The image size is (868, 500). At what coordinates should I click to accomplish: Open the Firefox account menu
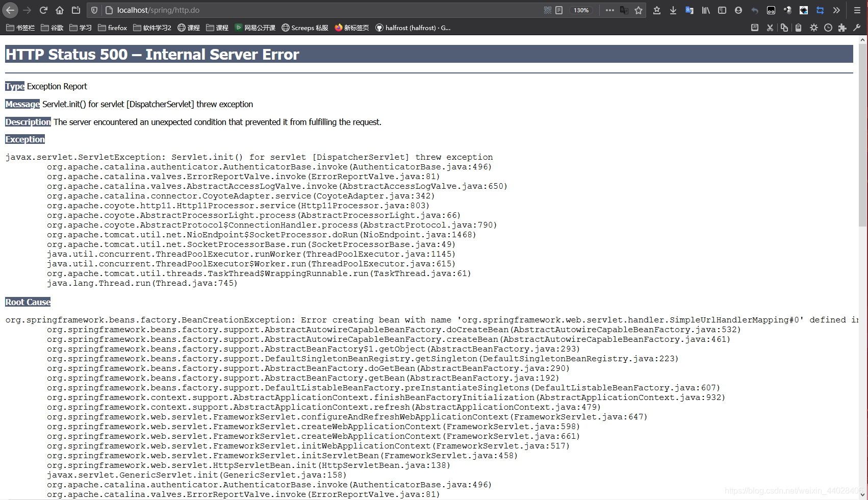[x=738, y=10]
